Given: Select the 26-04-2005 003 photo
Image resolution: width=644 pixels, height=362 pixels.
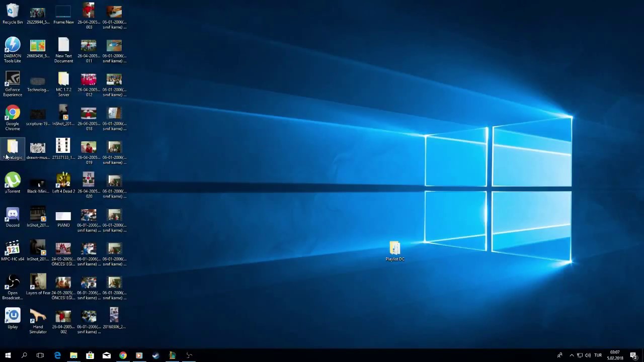Looking at the screenshot, I should (89, 16).
